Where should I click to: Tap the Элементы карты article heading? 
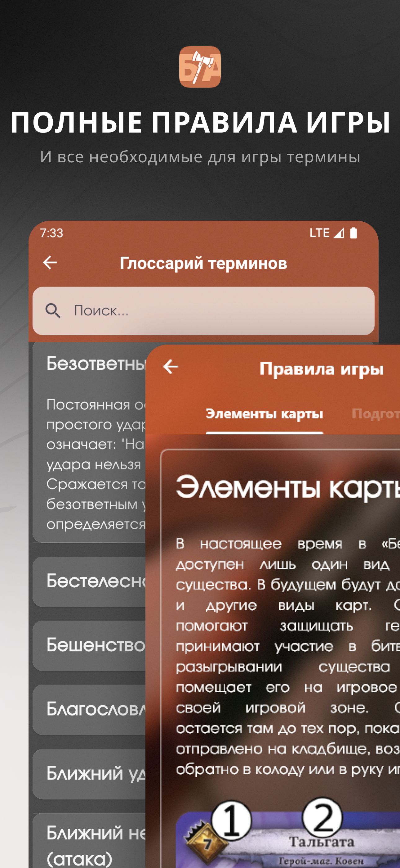(x=288, y=487)
